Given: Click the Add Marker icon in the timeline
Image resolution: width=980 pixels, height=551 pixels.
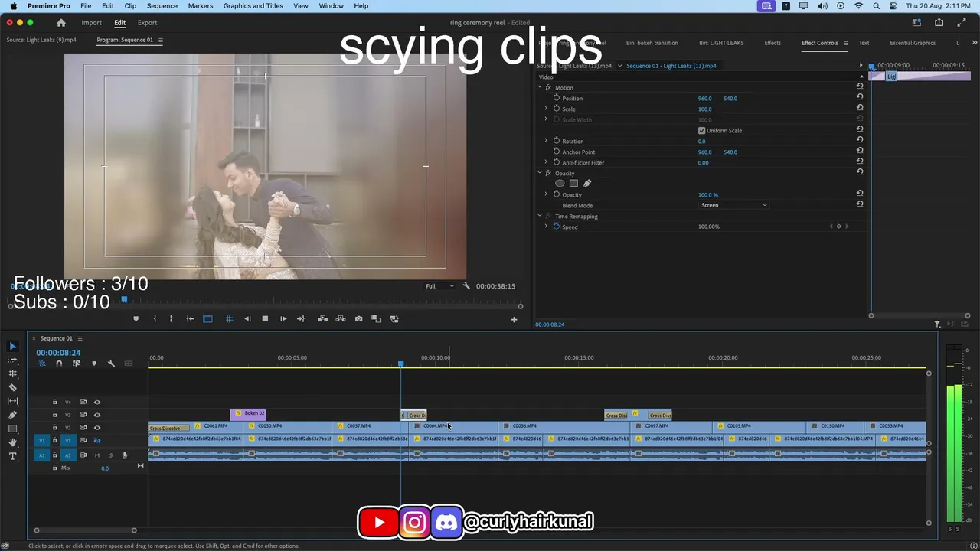Looking at the screenshot, I should 94,364.
